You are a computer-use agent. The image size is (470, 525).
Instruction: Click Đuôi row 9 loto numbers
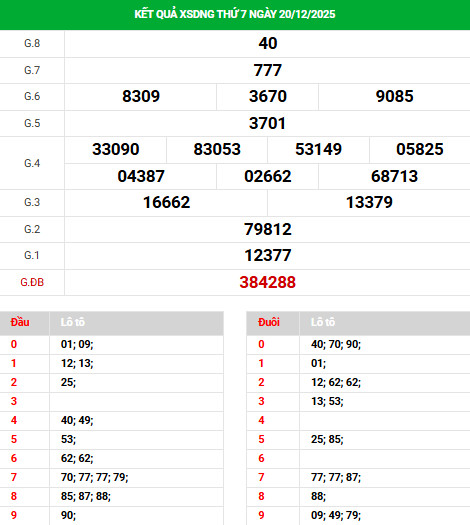336,515
